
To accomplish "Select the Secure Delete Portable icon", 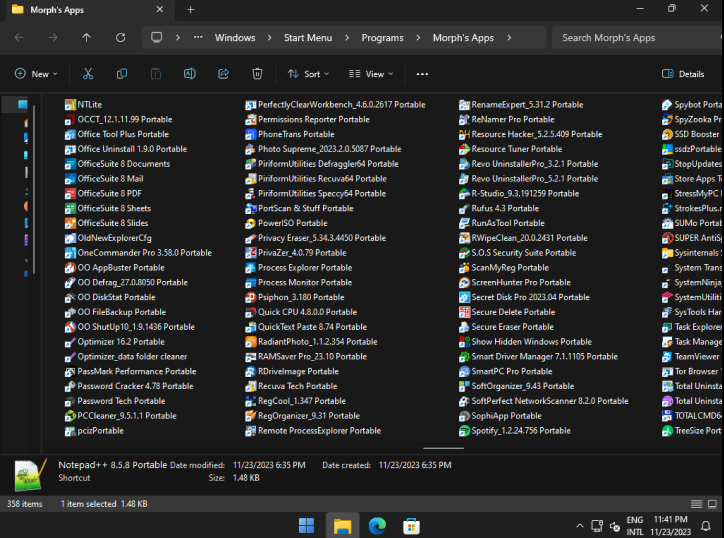I will [464, 312].
